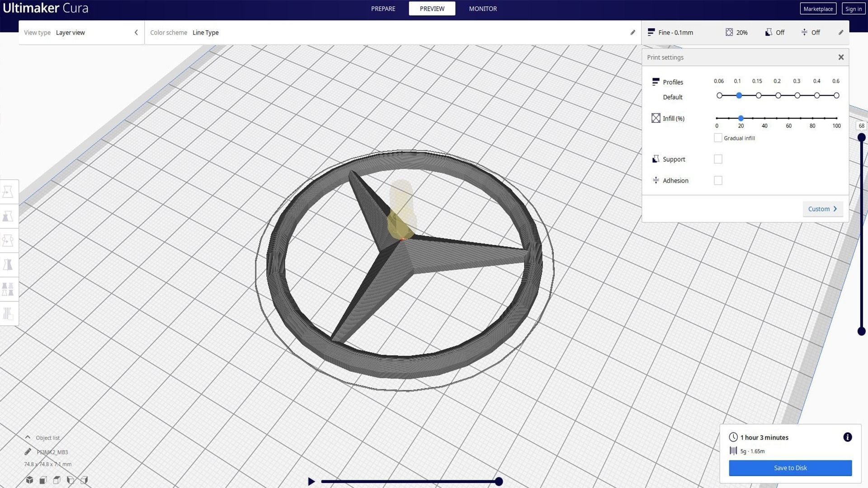Select the 0.15 profile radio point
Viewport: 868px width, 488px height.
point(759,95)
